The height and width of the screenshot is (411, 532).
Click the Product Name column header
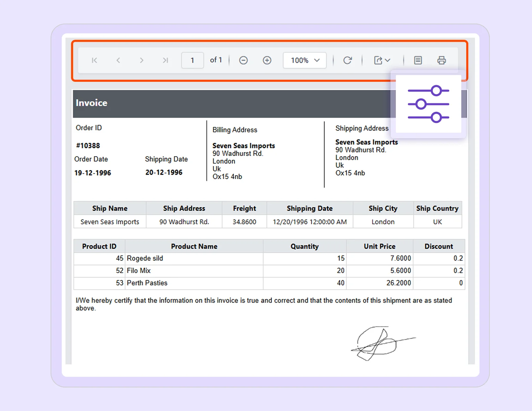pyautogui.click(x=194, y=246)
